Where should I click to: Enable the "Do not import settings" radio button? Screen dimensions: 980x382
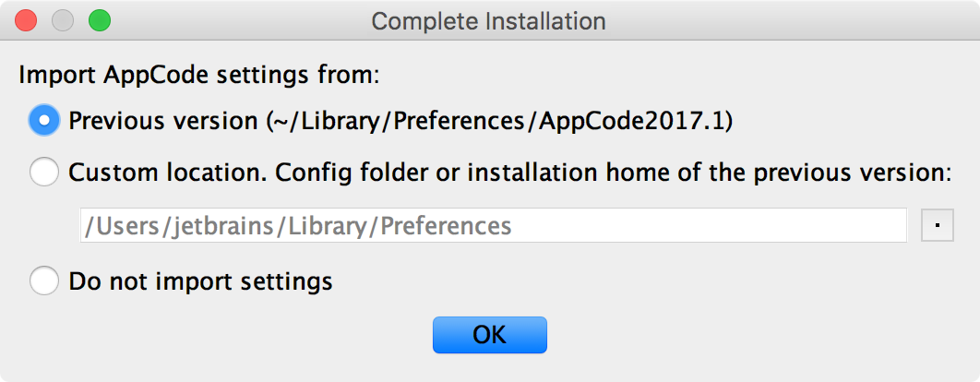point(45,280)
